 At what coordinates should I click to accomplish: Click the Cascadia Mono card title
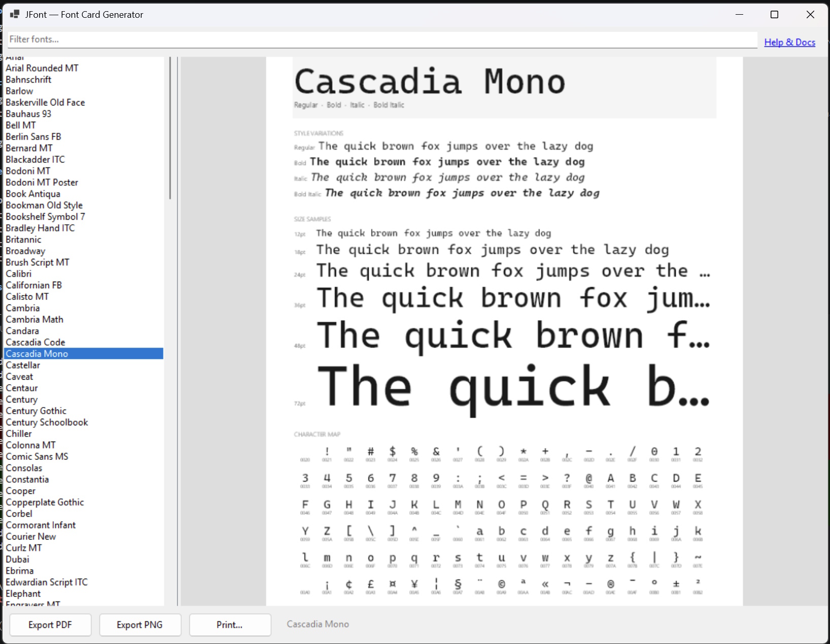pos(429,81)
